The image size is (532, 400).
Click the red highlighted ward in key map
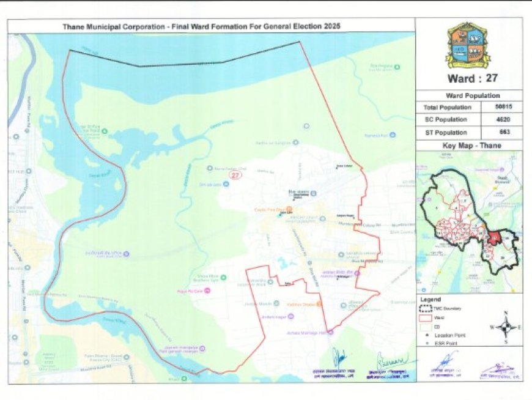tap(493, 237)
